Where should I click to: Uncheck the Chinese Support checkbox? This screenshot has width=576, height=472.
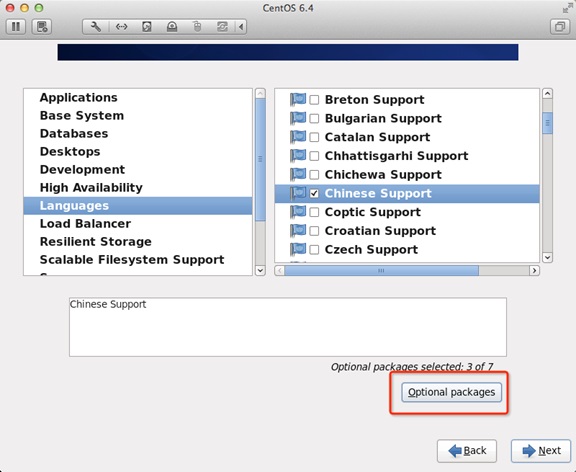coord(314,194)
